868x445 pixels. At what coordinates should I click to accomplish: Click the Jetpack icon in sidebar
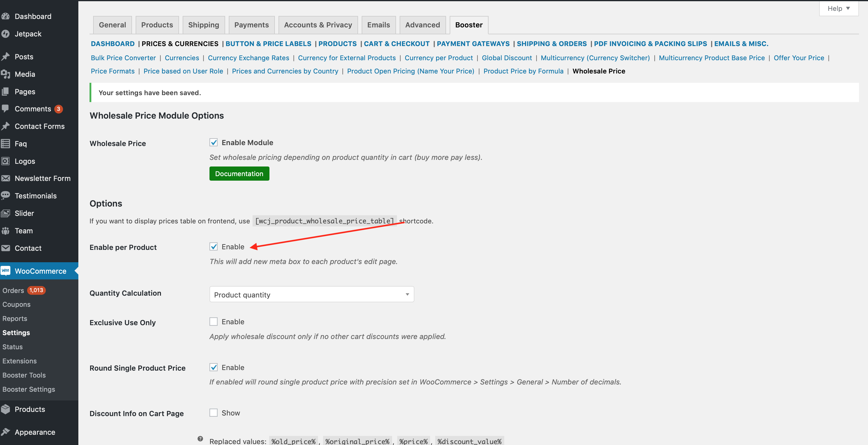5,34
